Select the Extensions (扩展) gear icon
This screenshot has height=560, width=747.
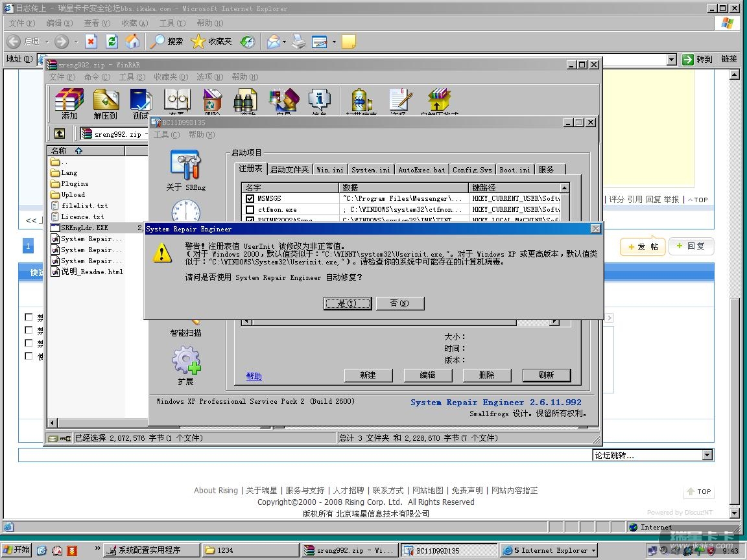186,360
